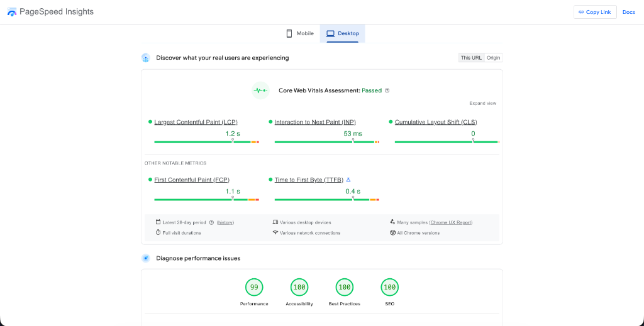Click the devices icon by Various desktop devices
644x326 pixels.
(x=275, y=222)
